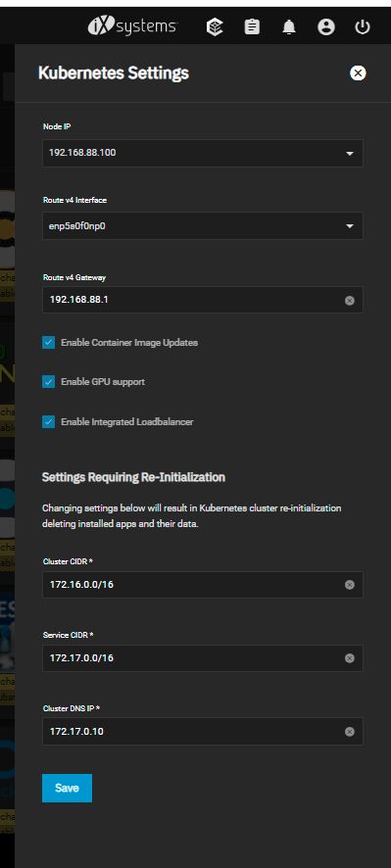Click the re-initialization warning paragraph

point(192,516)
